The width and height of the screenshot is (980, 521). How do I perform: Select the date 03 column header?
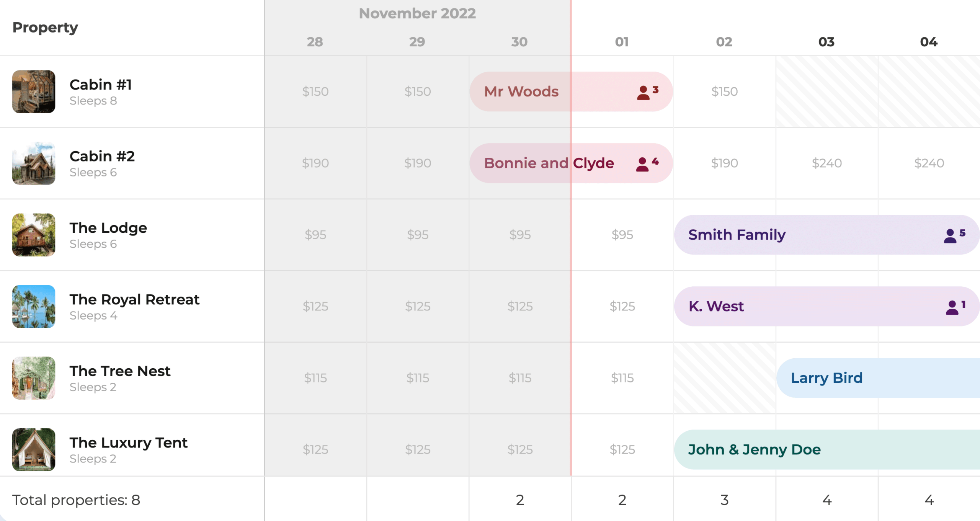[x=826, y=42]
